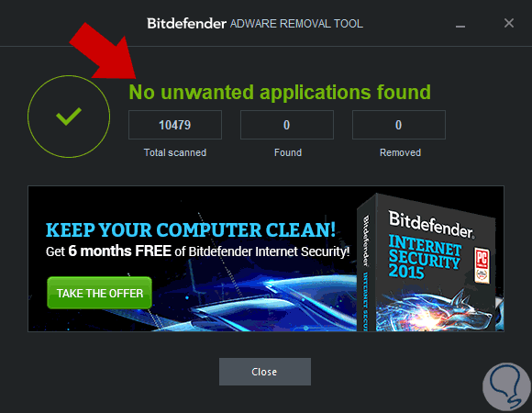
Task: Click the Solvetic watermark logo
Action: coord(507,387)
